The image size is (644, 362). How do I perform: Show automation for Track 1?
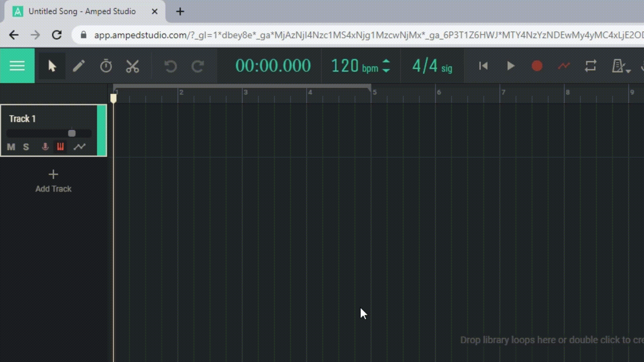point(80,147)
